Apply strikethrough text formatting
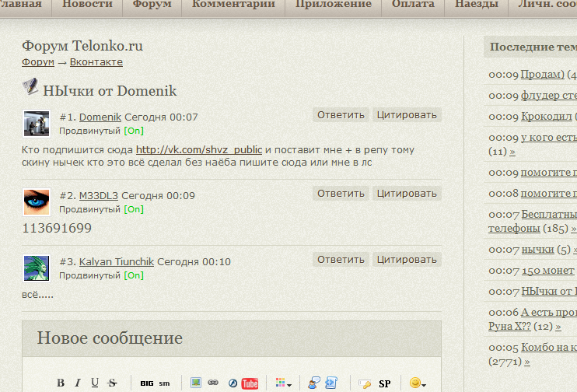This screenshot has height=392, width=577. (112, 383)
